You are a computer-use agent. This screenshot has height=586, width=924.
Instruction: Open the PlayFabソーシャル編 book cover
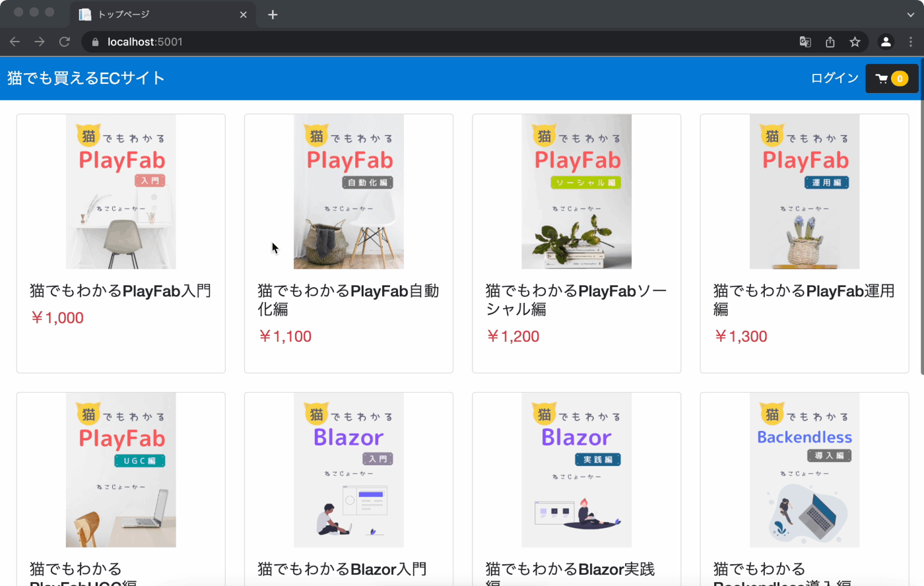point(577,191)
